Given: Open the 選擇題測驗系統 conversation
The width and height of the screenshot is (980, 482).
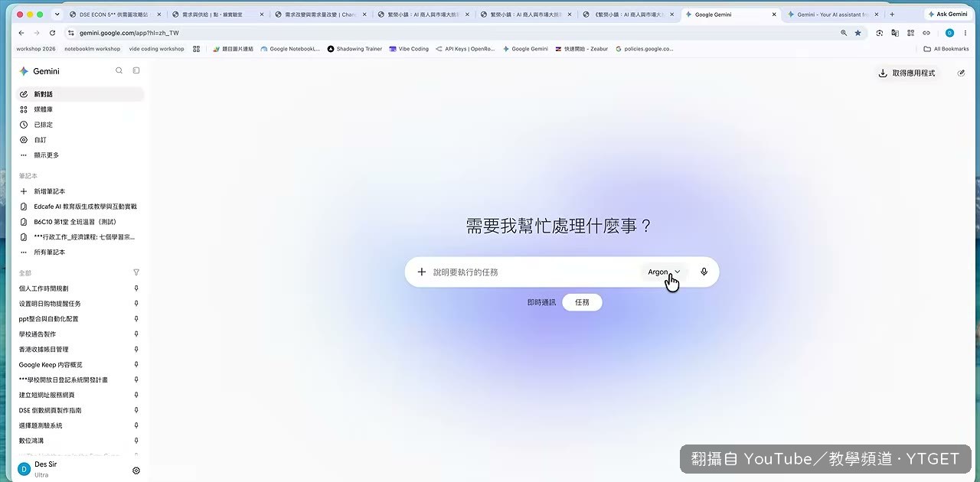Looking at the screenshot, I should 41,425.
